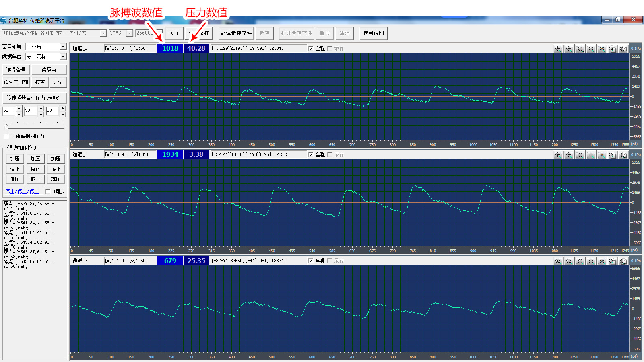
Task: Click vertical zoom-out icon in 通道_2 toolbar
Action: [590, 155]
